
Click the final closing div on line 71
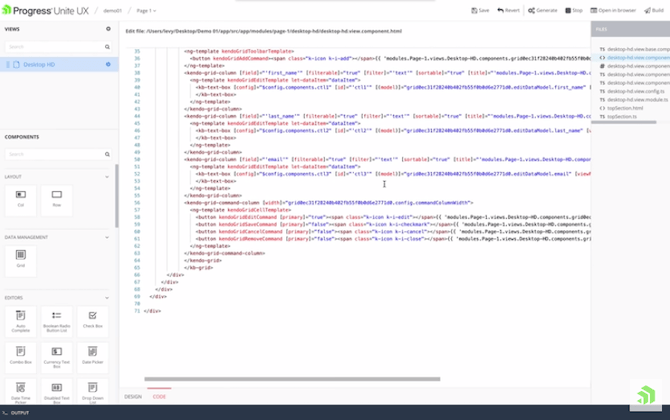[152, 311]
